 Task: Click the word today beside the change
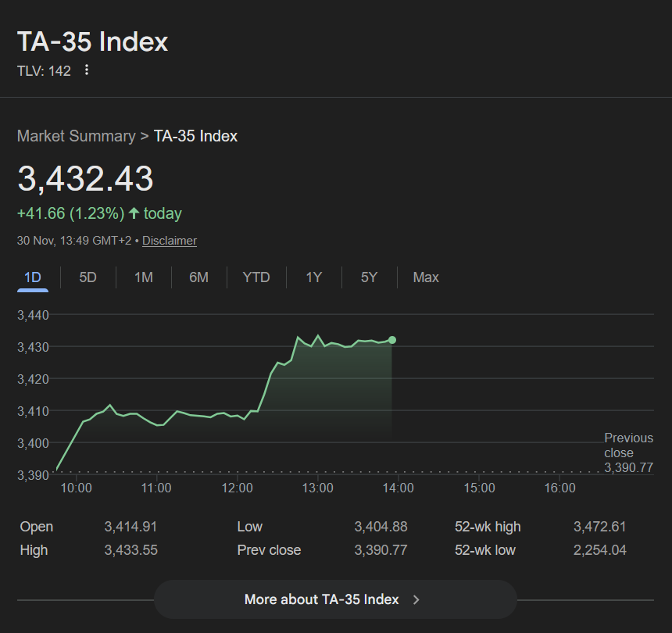point(163,213)
